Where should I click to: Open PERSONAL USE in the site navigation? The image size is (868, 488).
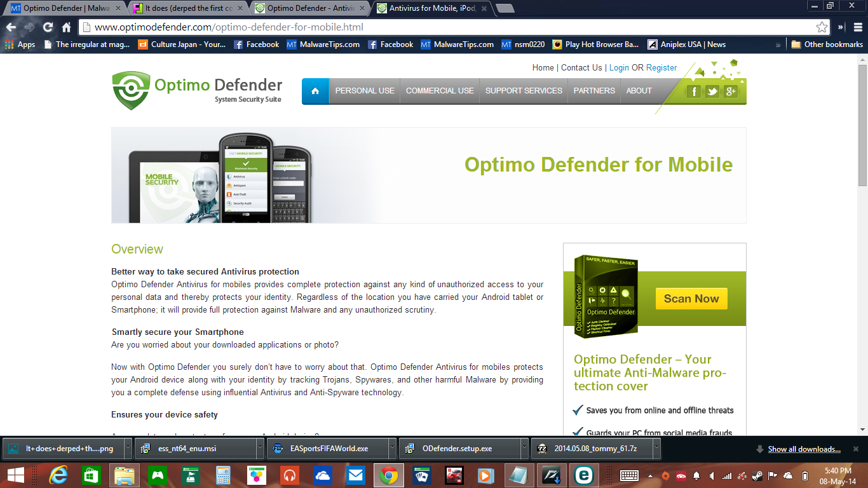point(365,91)
